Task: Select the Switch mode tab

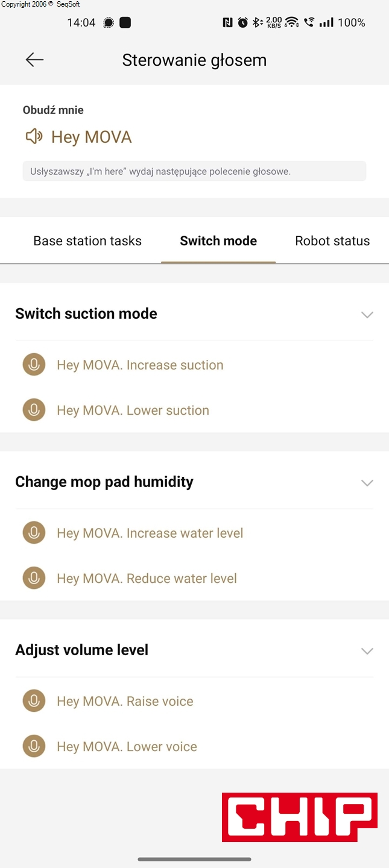Action: tap(218, 241)
